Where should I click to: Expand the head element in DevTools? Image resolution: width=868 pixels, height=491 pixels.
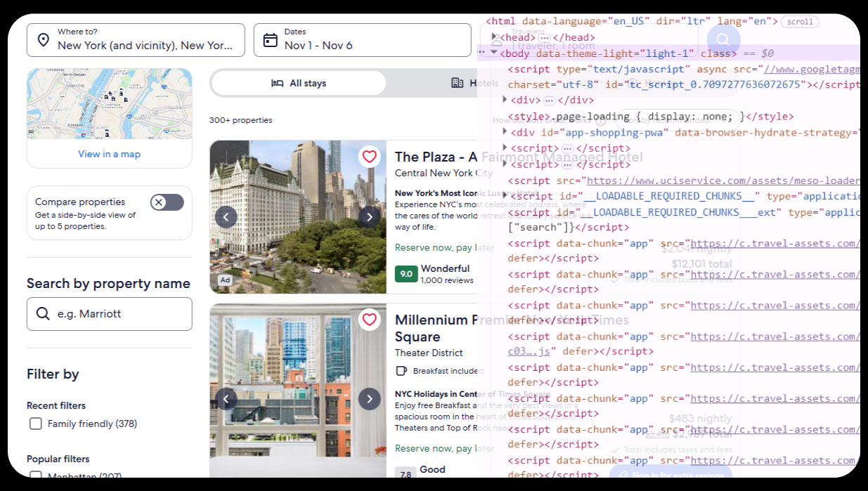click(495, 37)
